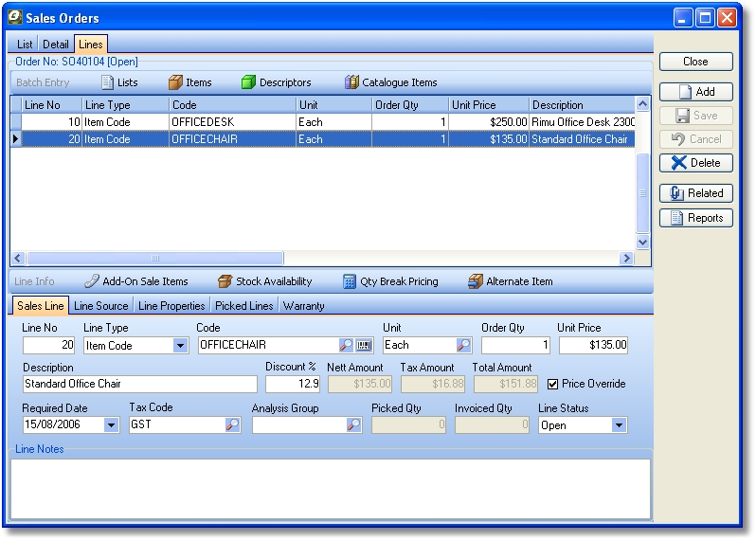Image resolution: width=756 pixels, height=541 pixels.
Task: Click the Discount % input field
Action: tap(292, 384)
